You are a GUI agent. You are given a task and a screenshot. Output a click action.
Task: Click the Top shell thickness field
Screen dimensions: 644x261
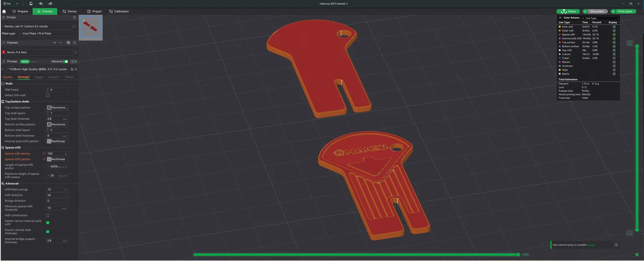coord(57,119)
